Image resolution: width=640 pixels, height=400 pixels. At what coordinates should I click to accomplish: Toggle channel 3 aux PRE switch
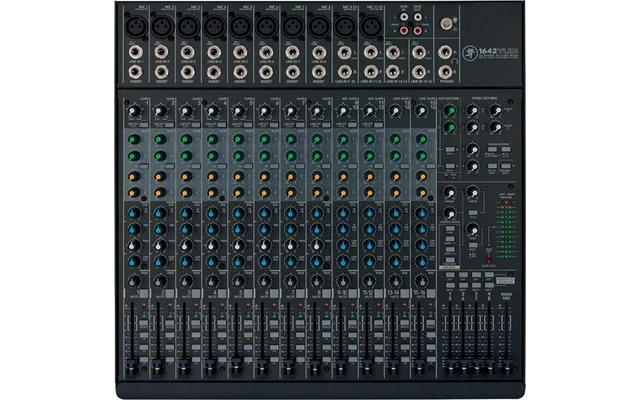[x=196, y=166]
